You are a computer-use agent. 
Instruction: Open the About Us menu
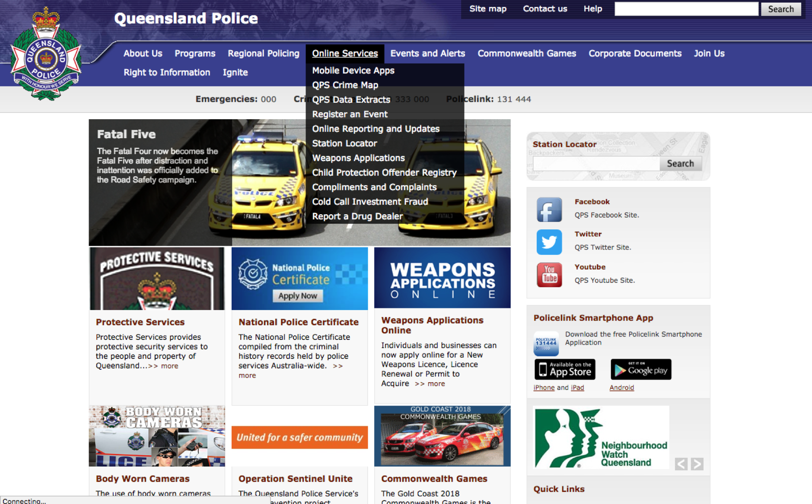[x=143, y=54]
